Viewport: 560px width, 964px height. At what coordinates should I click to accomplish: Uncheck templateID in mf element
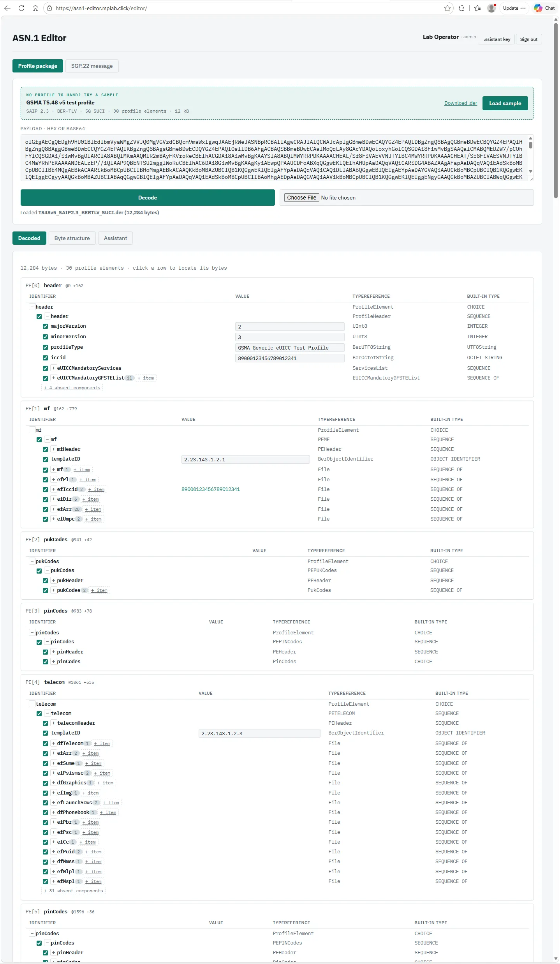pos(45,459)
